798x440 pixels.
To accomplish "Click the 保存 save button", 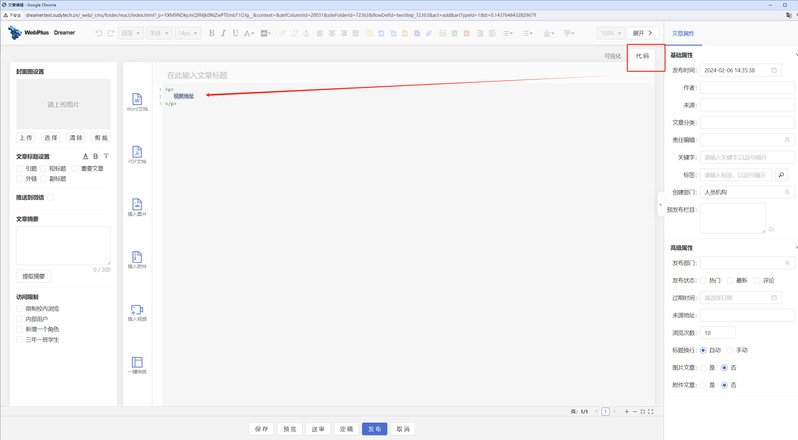I will click(x=262, y=429).
